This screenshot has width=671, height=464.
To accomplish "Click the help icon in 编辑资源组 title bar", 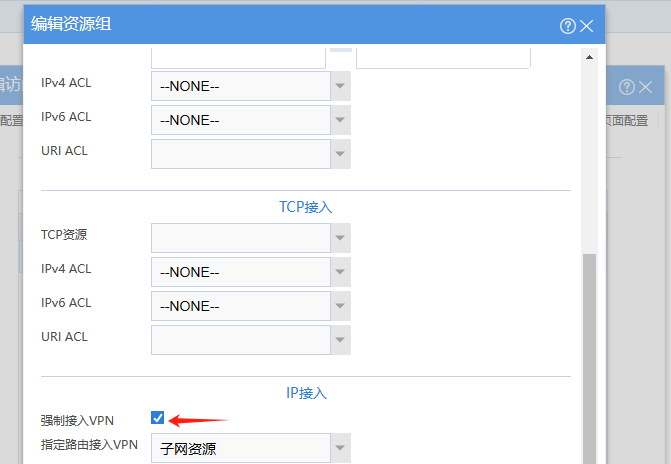I will (x=568, y=26).
